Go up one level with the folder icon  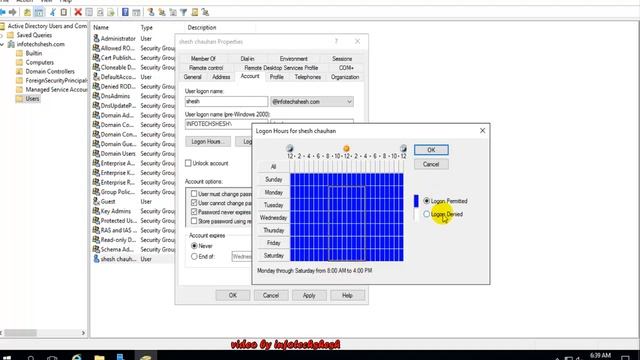27,12
